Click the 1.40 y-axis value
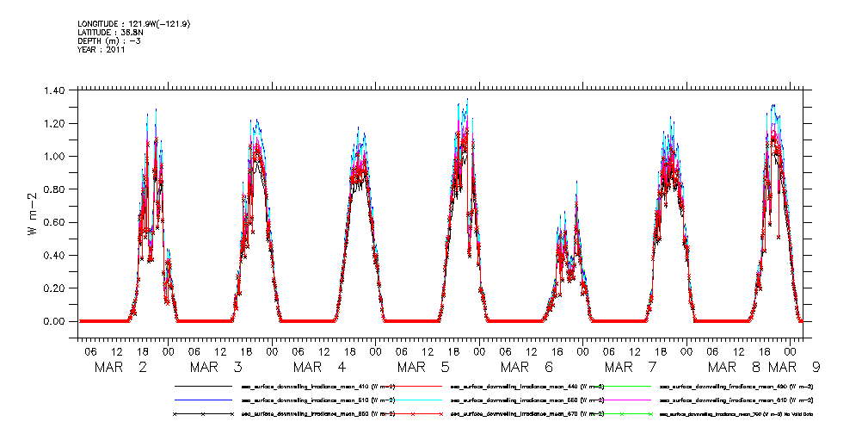The width and height of the screenshot is (868, 434). (55, 90)
